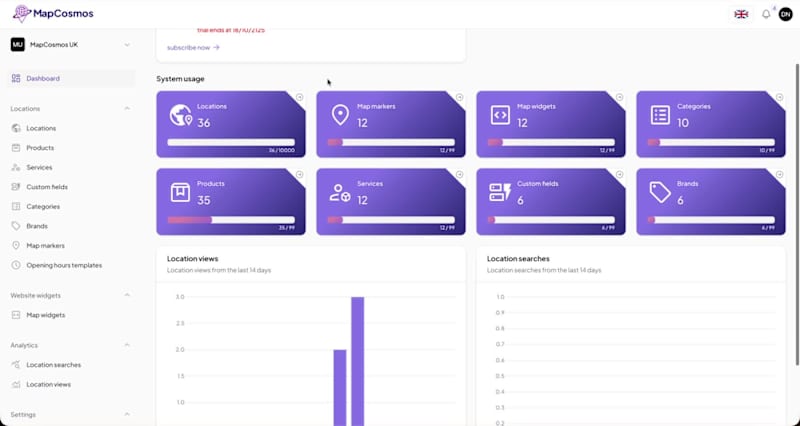Click the Custom fields card icon
This screenshot has height=426, width=800.
point(500,193)
